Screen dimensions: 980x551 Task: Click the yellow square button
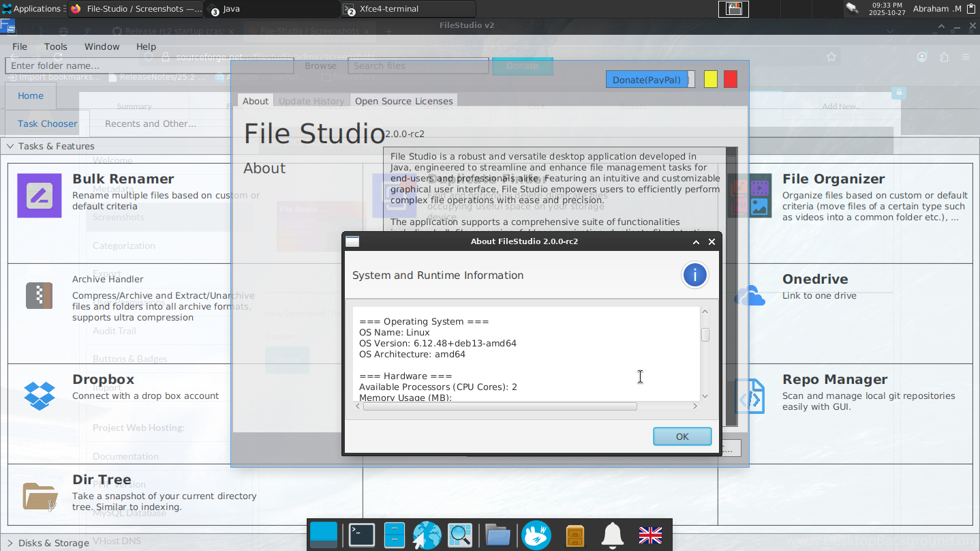pos(710,80)
